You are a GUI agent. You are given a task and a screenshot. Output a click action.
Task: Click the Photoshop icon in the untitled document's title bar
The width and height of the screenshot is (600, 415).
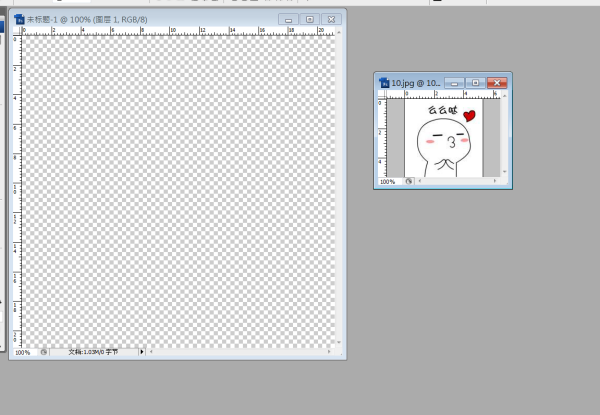click(19, 19)
